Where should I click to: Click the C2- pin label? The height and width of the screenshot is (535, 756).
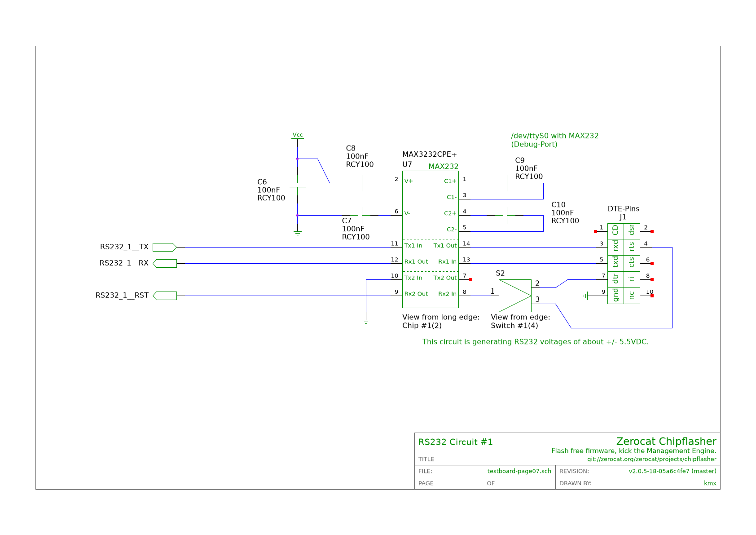(452, 230)
